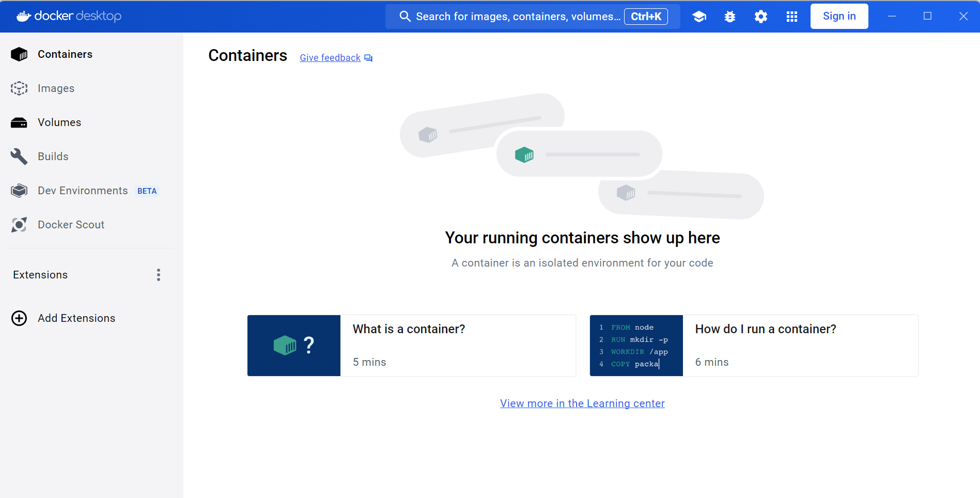
Task: Open the Extensions three-dot menu
Action: click(159, 275)
